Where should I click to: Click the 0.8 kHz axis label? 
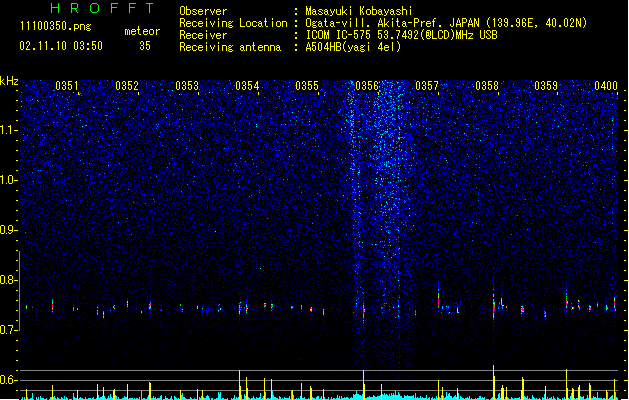(9, 280)
